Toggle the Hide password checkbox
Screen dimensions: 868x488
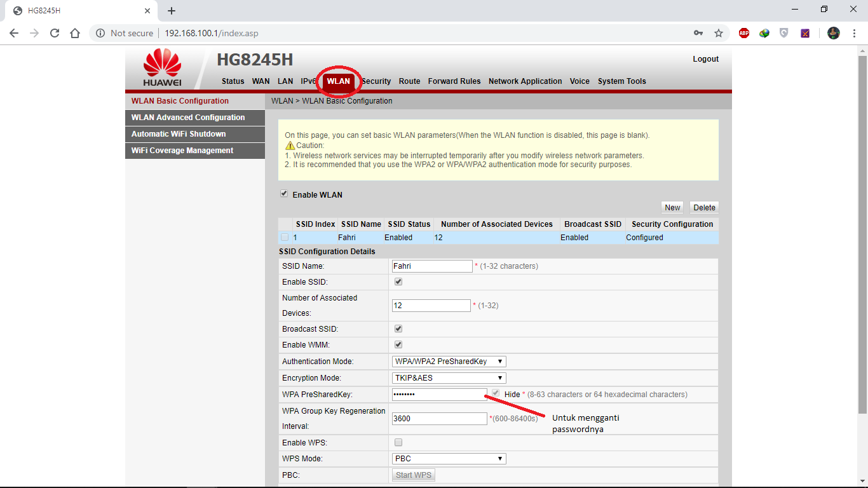coord(496,393)
